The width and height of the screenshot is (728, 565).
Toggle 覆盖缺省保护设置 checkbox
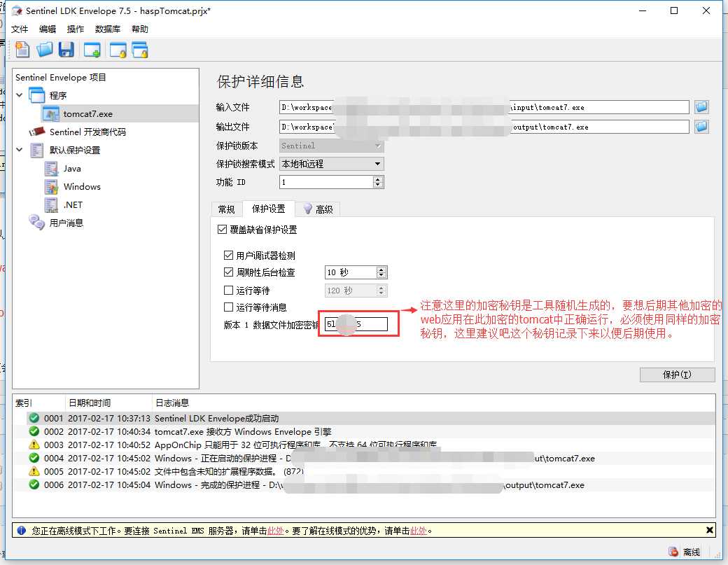tap(222, 230)
